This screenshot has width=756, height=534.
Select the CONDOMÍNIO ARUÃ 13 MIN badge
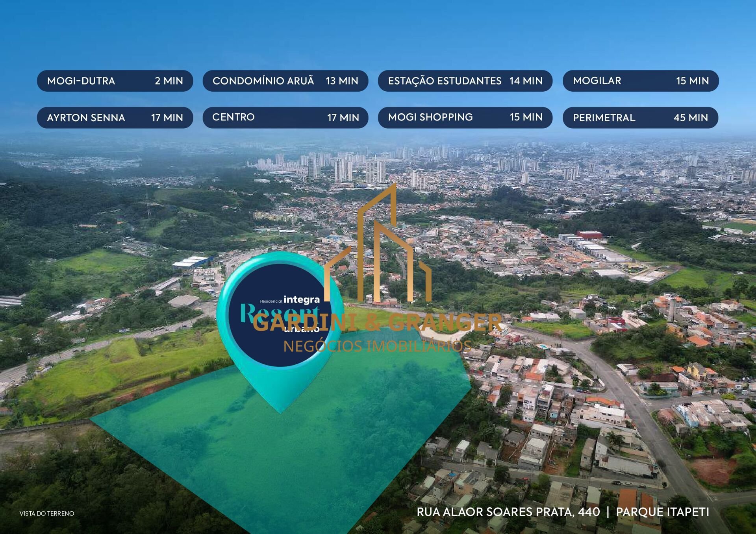[285, 81]
